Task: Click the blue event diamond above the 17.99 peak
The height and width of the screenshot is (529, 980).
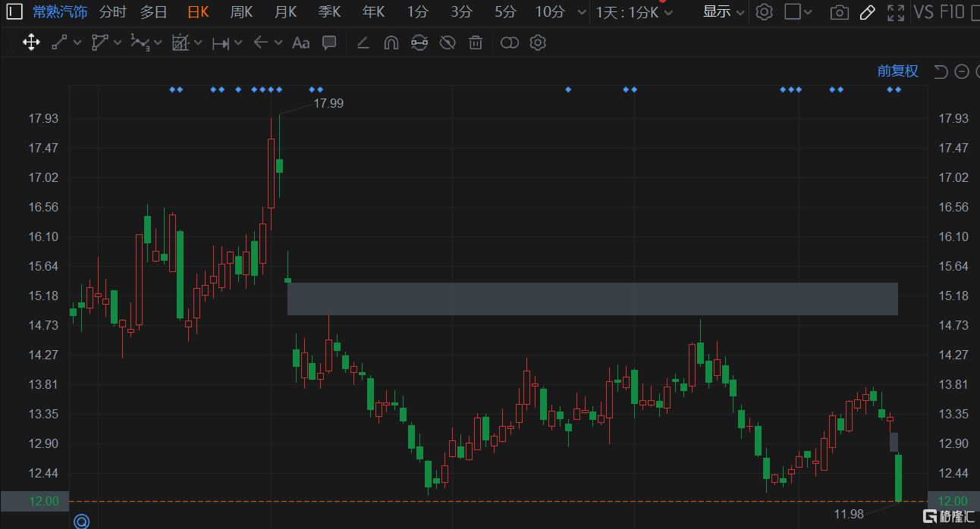Action: pyautogui.click(x=279, y=89)
